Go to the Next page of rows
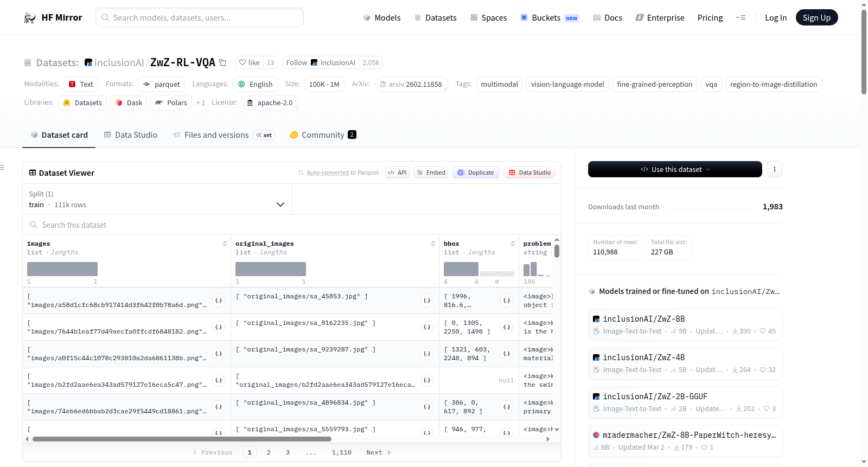Screen dimensions: 868x467 tap(379, 452)
